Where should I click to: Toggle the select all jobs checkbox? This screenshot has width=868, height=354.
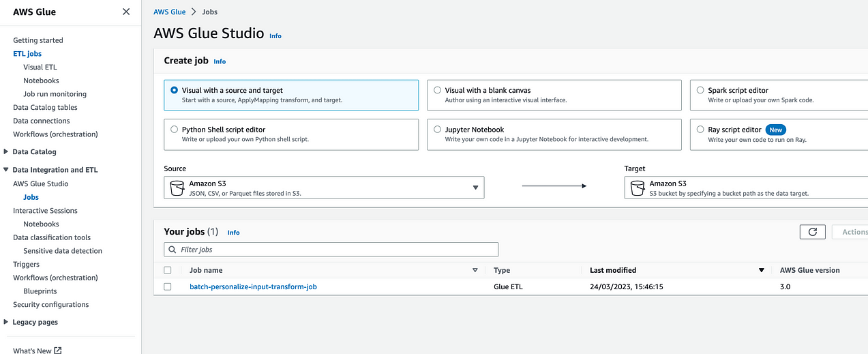(168, 270)
